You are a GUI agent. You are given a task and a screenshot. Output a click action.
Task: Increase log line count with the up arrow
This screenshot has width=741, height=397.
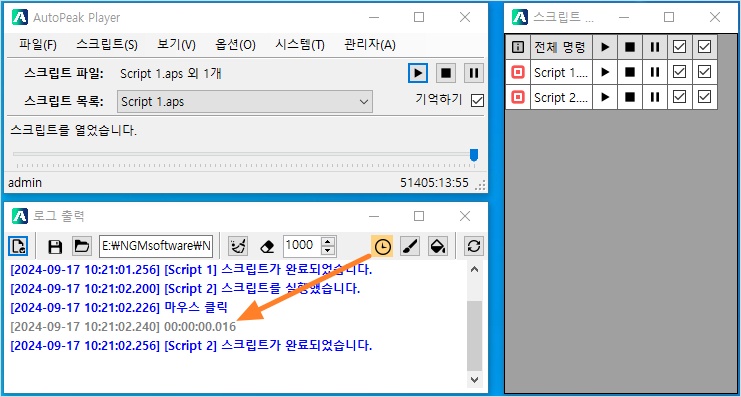coord(328,241)
